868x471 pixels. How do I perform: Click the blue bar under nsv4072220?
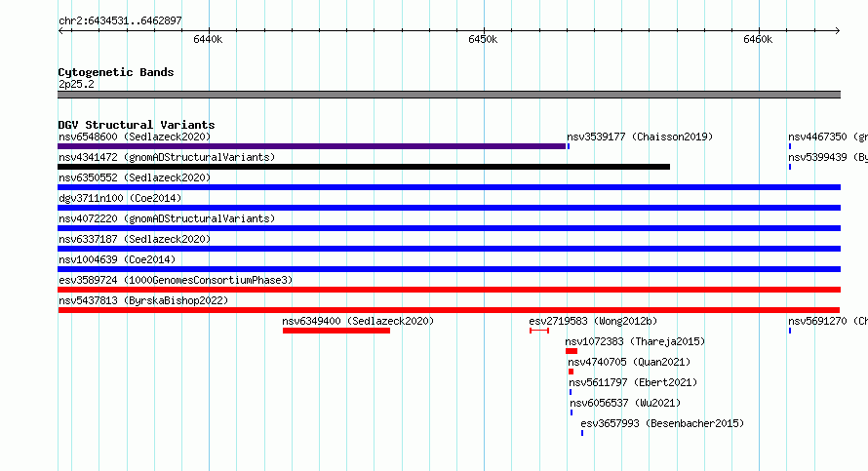[449, 228]
